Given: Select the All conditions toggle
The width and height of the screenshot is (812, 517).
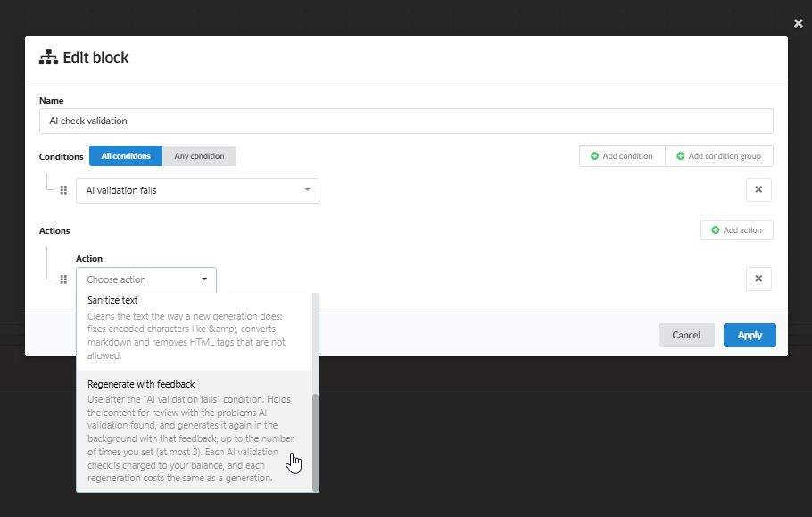Looking at the screenshot, I should (x=126, y=156).
